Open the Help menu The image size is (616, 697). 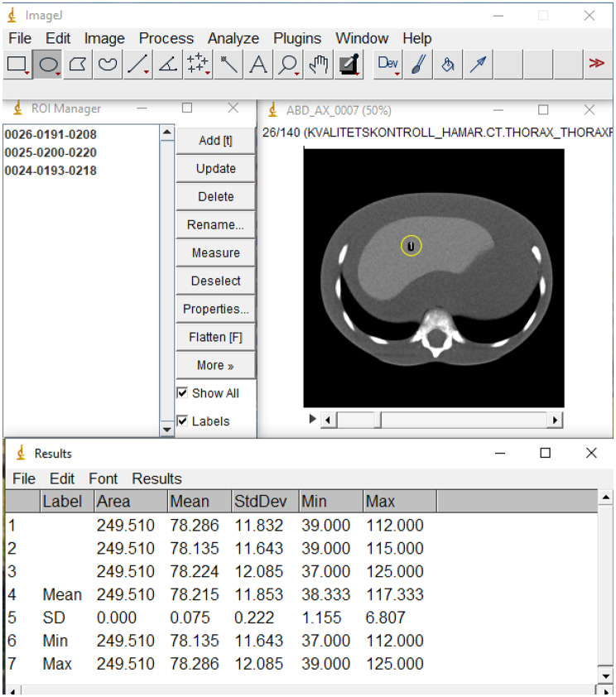[417, 38]
